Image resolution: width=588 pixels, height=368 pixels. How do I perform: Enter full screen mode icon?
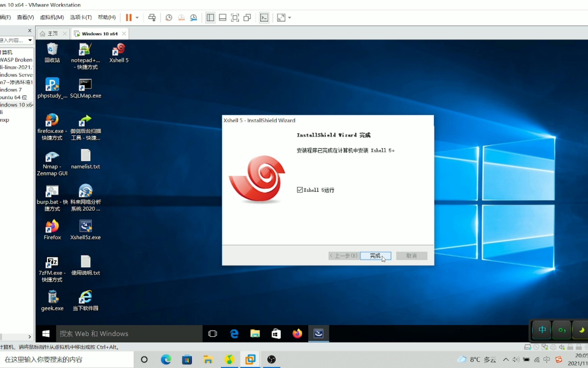(235, 18)
